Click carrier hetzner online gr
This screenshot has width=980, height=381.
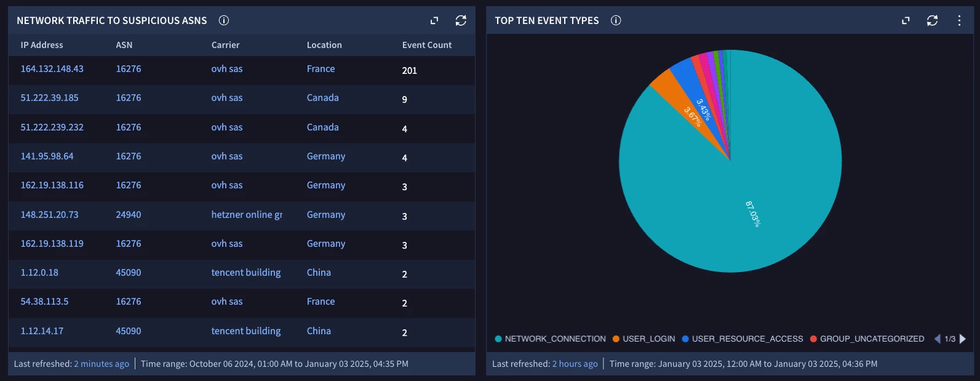247,215
